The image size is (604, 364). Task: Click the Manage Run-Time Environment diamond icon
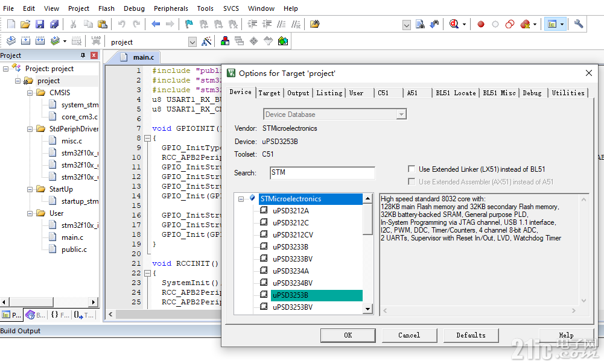tap(253, 41)
